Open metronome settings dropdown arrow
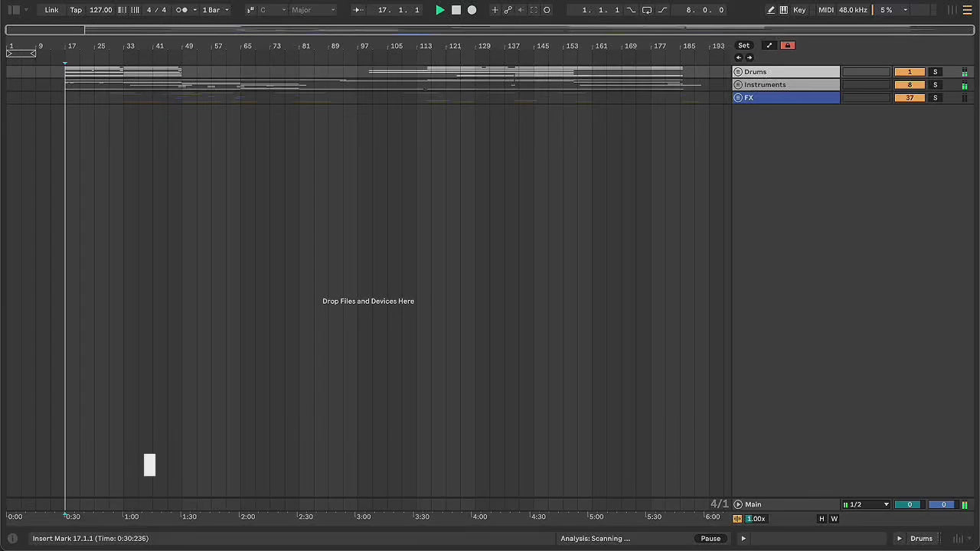Screen dimensions: 980x551 tap(194, 10)
